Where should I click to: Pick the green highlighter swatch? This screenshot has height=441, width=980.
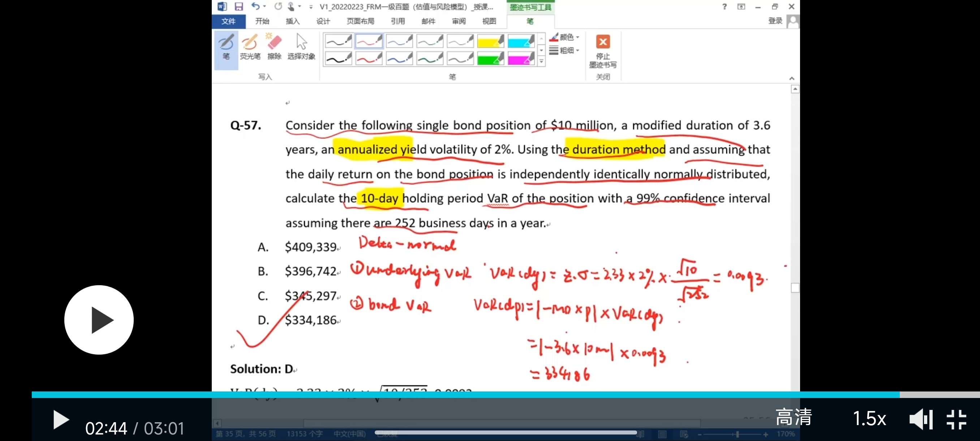490,59
